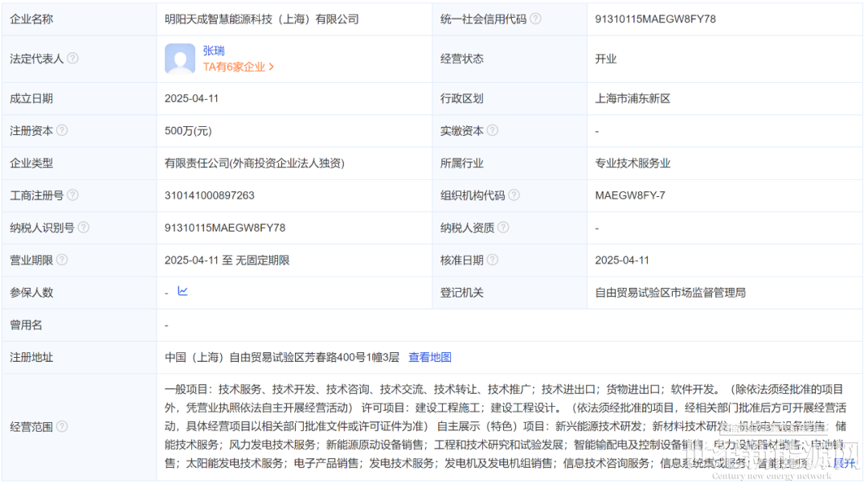868x484 pixels.
Task: Open the help icon next to 组织机构代码
Action: click(514, 195)
